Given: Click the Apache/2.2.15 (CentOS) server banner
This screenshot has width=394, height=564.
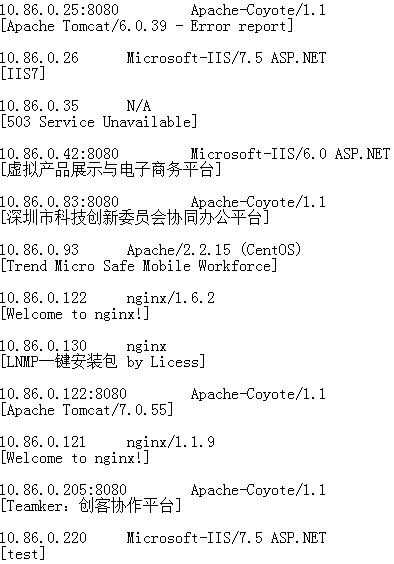Looking at the screenshot, I should (214, 250).
